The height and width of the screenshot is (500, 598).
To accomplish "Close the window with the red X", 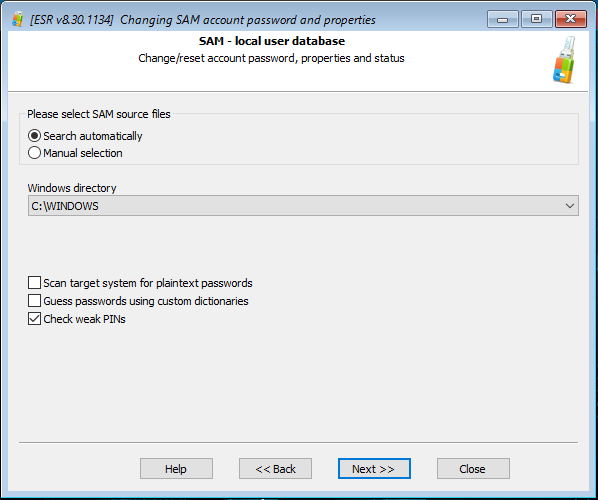I will [571, 19].
